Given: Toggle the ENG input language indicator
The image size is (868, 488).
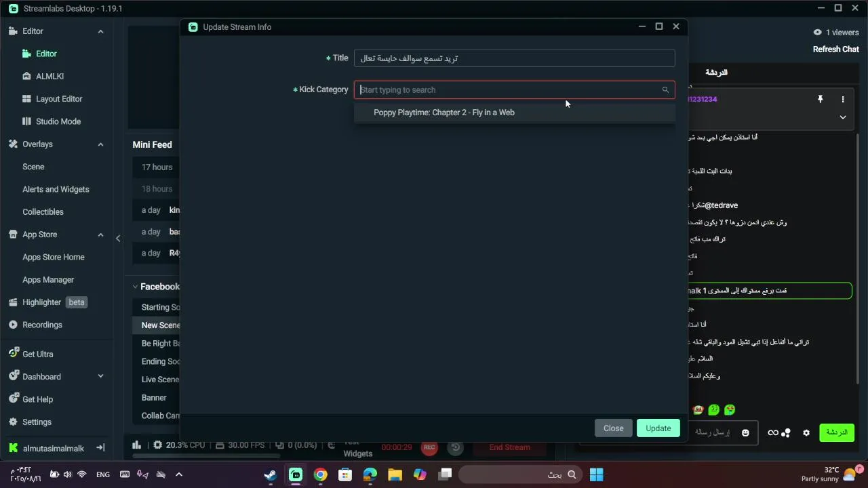Looking at the screenshot, I should 103,475.
